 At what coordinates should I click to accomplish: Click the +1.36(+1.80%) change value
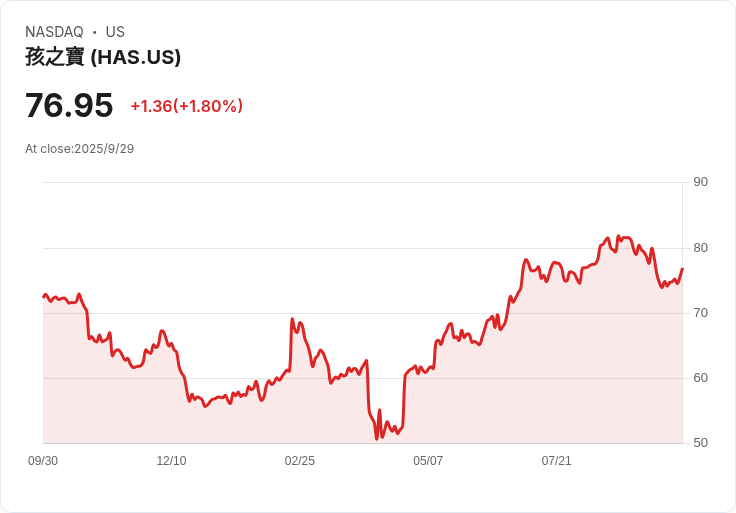tap(186, 106)
